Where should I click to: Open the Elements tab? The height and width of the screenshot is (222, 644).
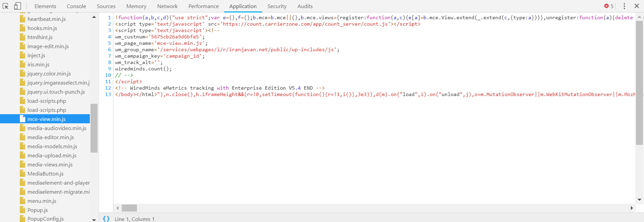click(45, 6)
